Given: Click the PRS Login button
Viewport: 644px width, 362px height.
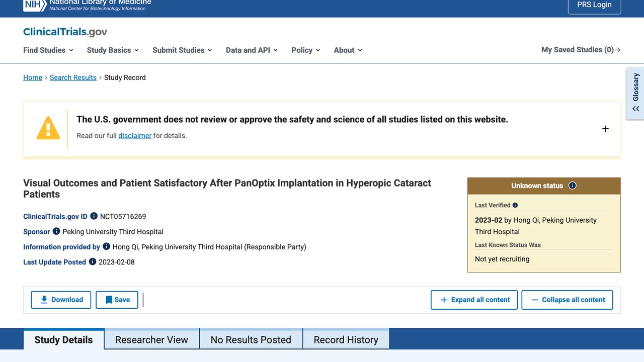Looking at the screenshot, I should coord(594,5).
